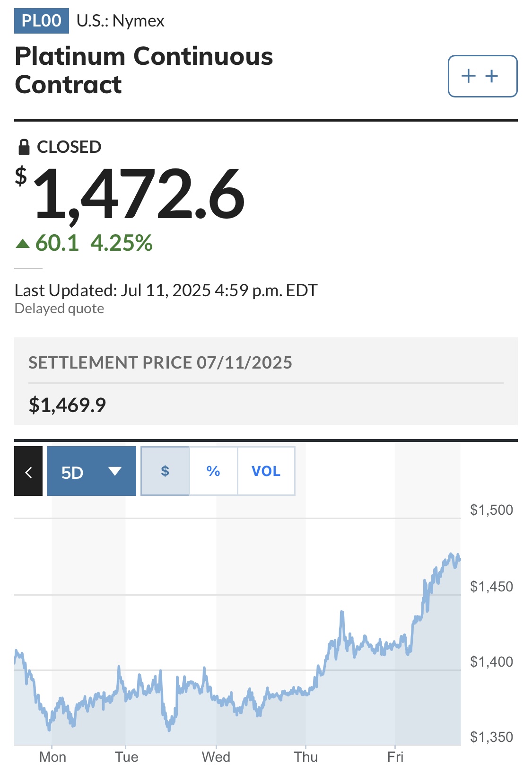Tap the settlement price $1,469.9 value
Image resolution: width=532 pixels, height=766 pixels.
[x=67, y=405]
